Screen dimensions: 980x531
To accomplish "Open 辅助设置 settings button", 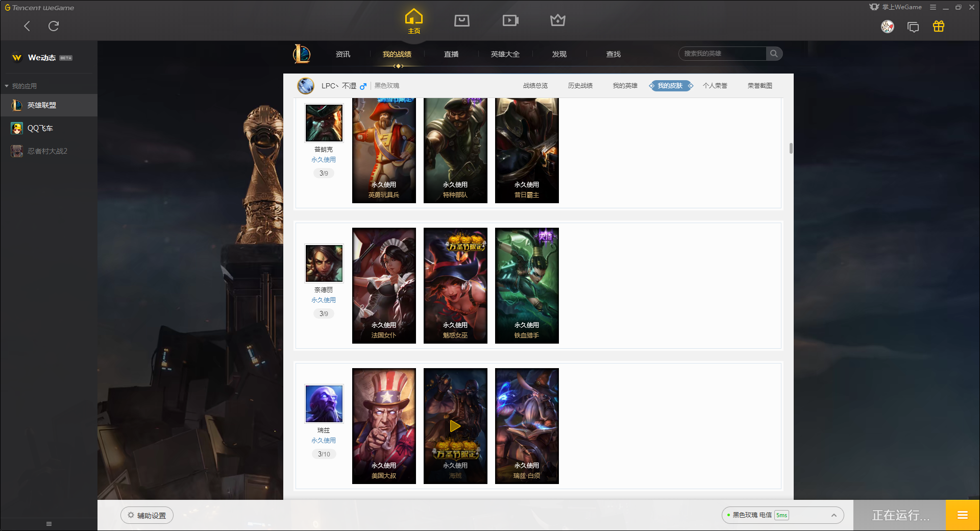I will 147,515.
